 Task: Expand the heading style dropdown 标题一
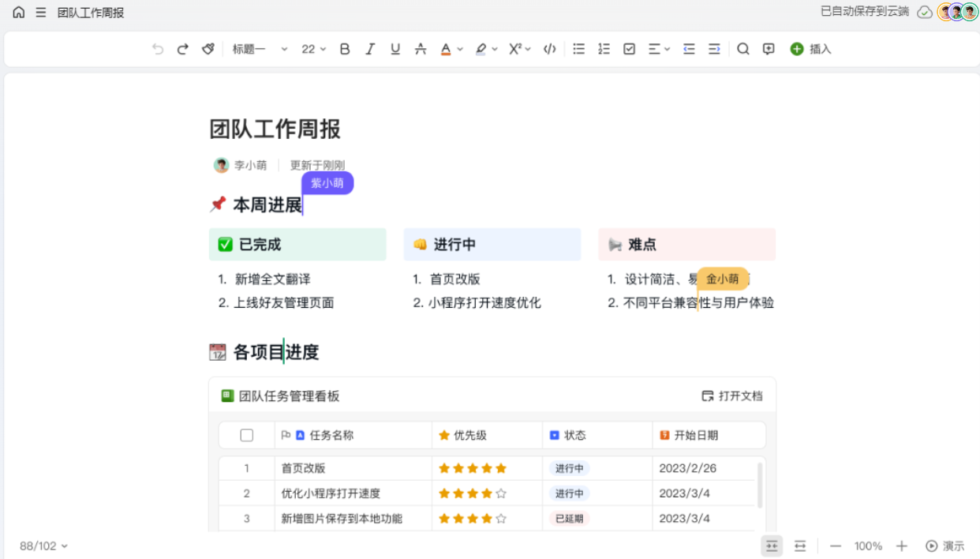coord(260,49)
